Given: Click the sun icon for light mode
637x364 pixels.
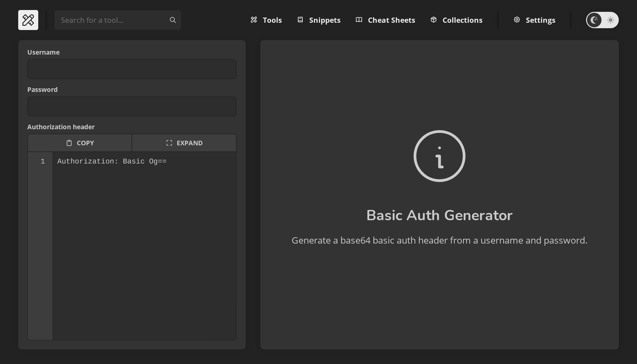Looking at the screenshot, I should tap(610, 20).
